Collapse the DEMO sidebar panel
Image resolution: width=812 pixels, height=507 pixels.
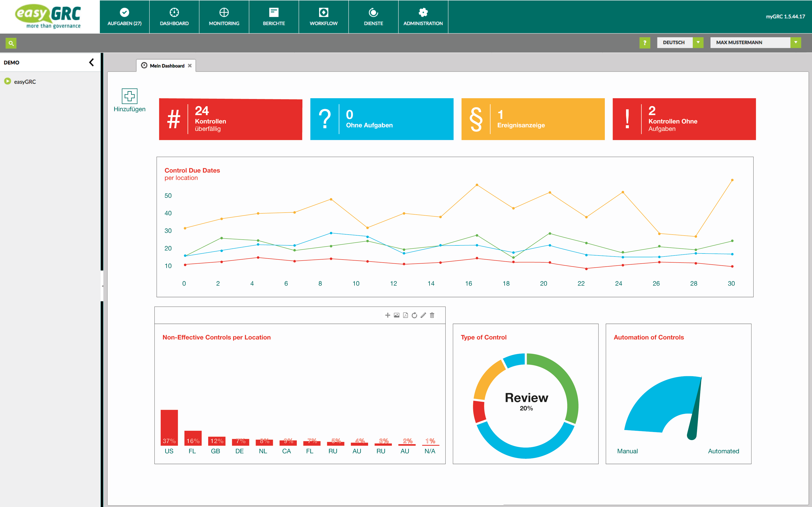pyautogui.click(x=91, y=62)
